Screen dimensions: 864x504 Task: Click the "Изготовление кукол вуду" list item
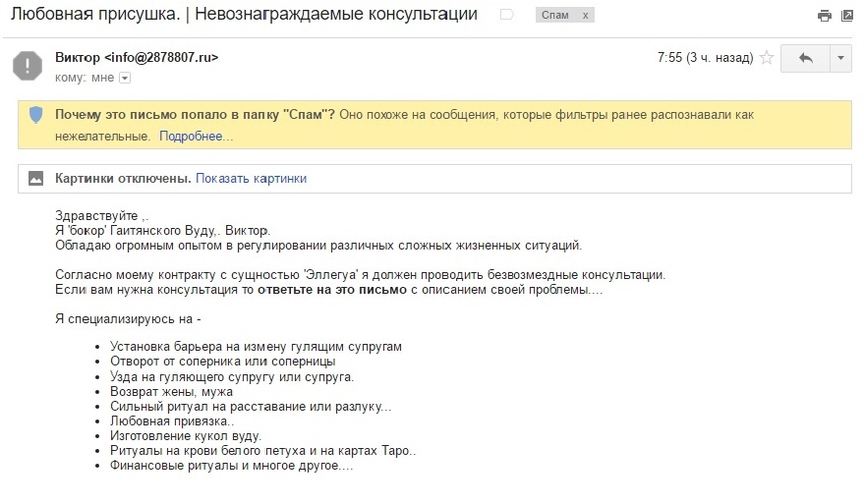coord(186,435)
